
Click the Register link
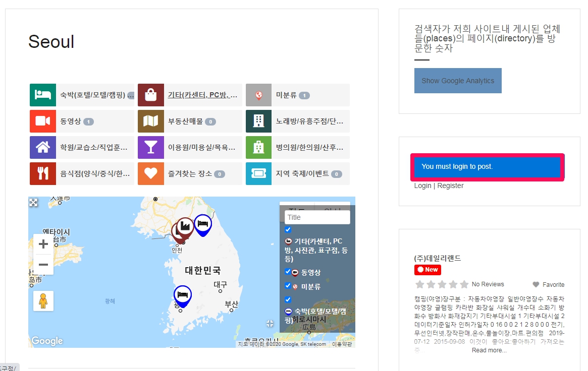450,185
